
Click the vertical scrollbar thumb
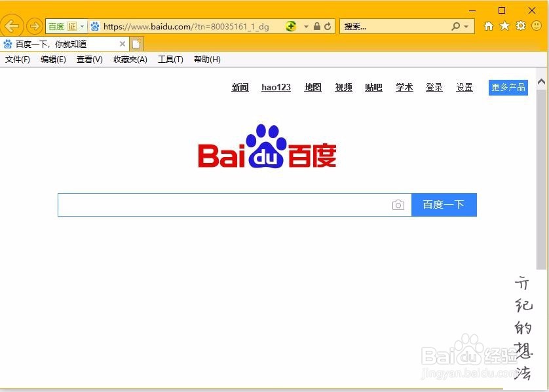(541, 179)
